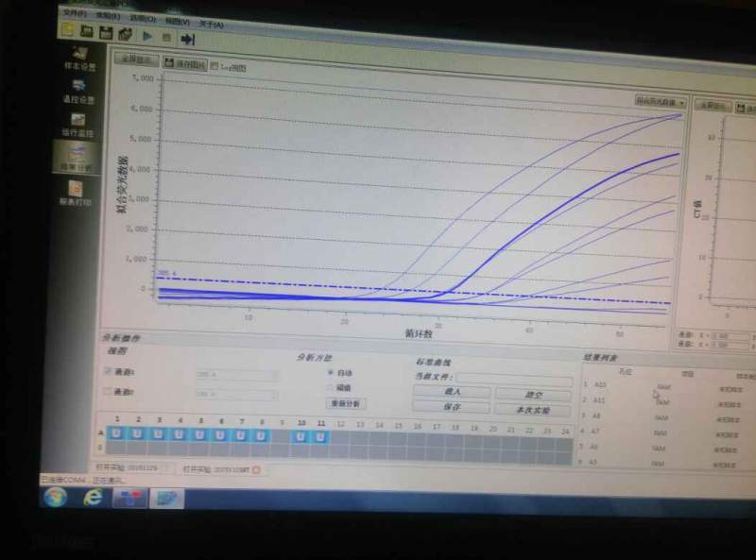Select well A10 in the plate grid

tap(301, 437)
